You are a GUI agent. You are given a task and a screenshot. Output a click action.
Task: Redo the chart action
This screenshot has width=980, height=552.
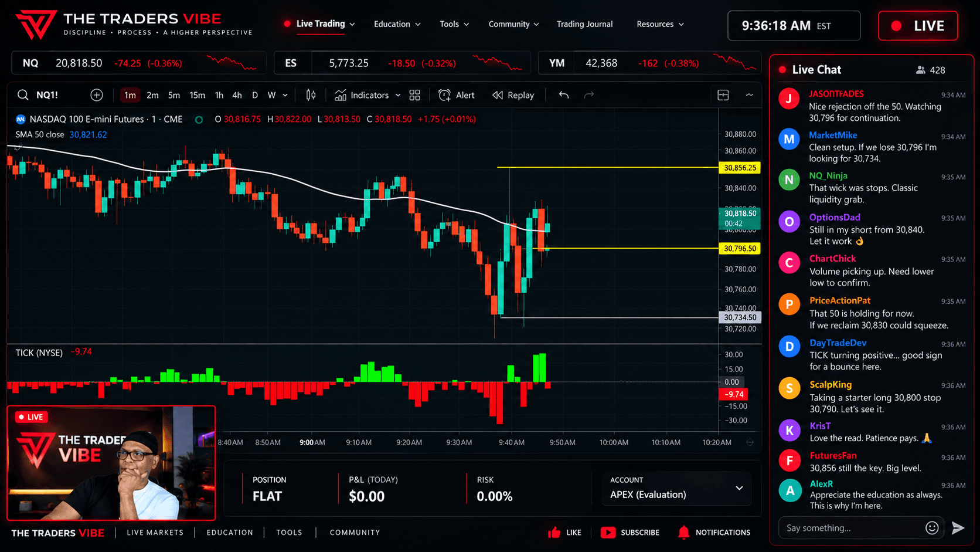pyautogui.click(x=589, y=95)
